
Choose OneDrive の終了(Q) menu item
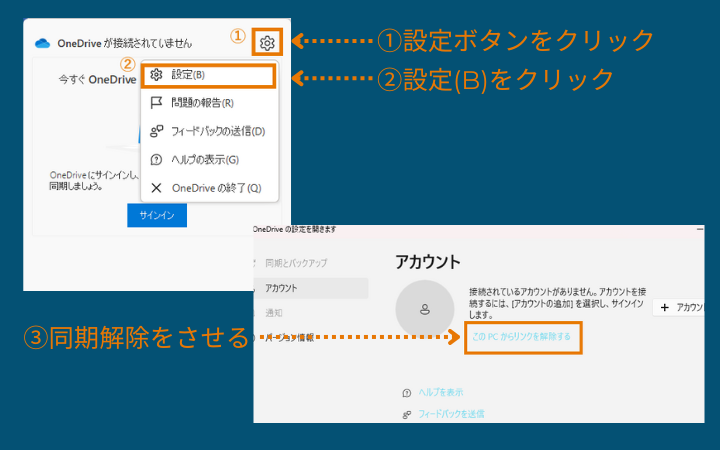tap(209, 188)
